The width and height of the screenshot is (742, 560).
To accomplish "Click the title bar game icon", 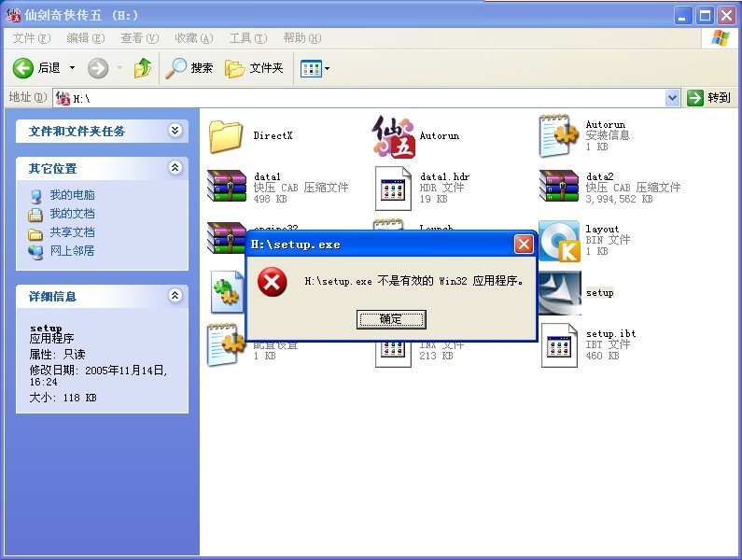I will pos(13,15).
